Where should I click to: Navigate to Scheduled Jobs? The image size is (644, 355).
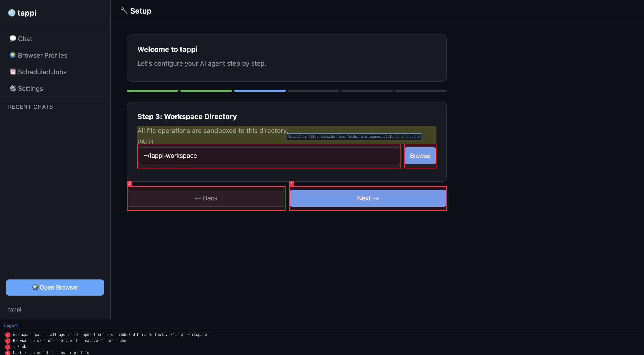[42, 72]
